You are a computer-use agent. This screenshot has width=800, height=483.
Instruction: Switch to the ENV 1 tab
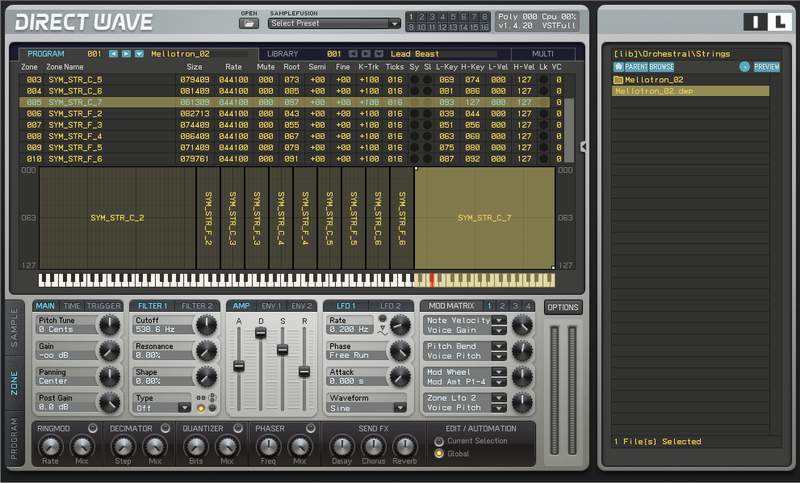click(x=271, y=306)
